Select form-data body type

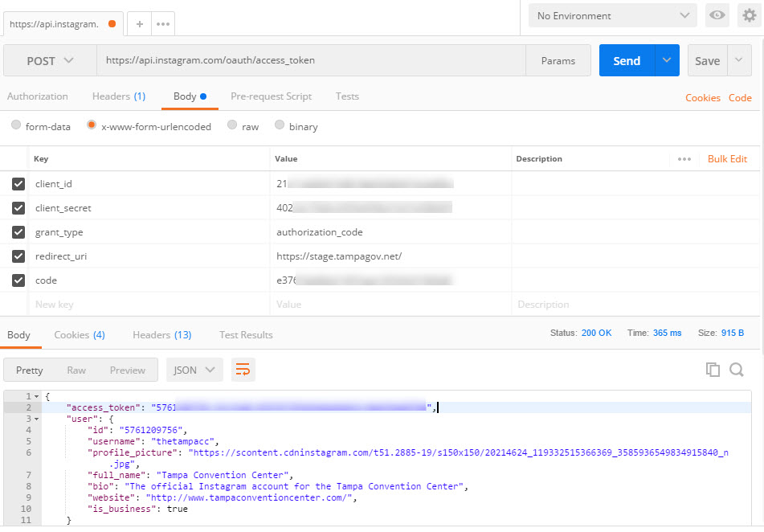click(16, 125)
